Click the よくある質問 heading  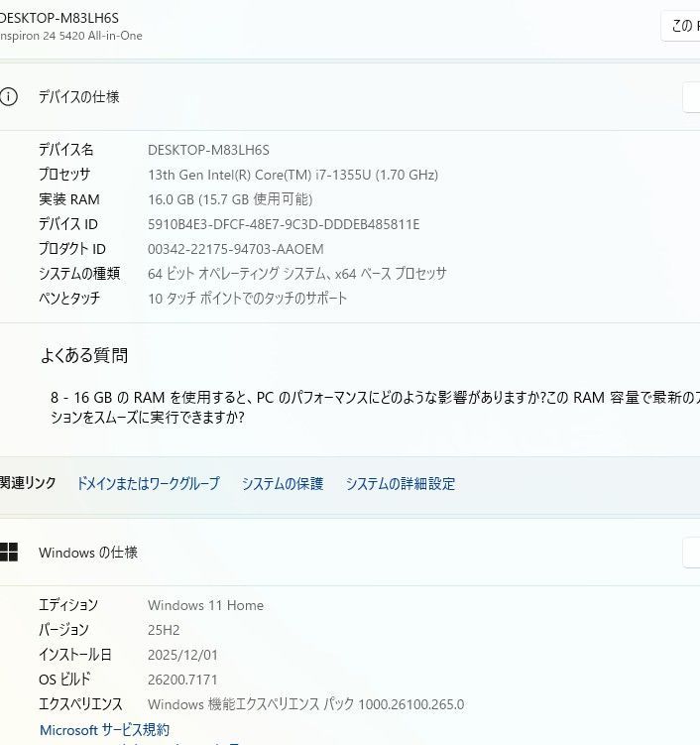click(x=84, y=355)
